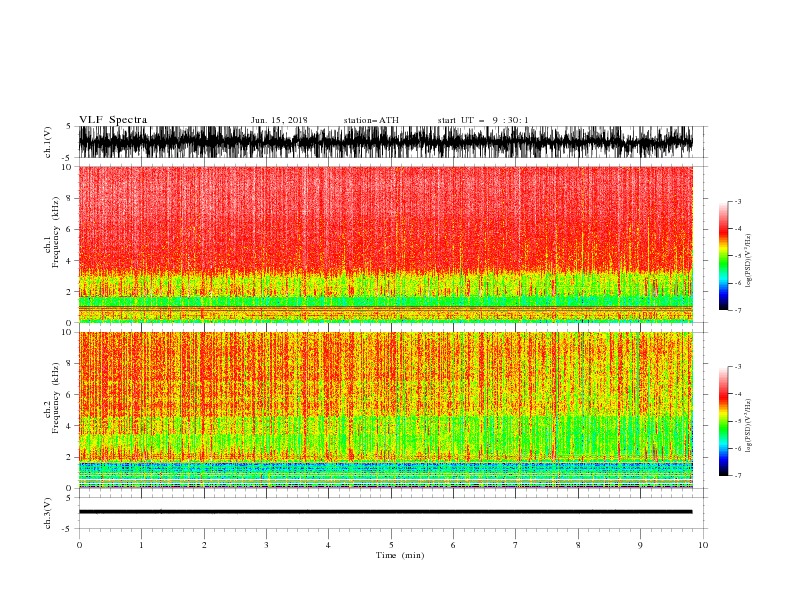Image resolution: width=792 pixels, height=612 pixels.
Task: Click the ch.1 spectrogram color scale bar
Action: pos(723,256)
